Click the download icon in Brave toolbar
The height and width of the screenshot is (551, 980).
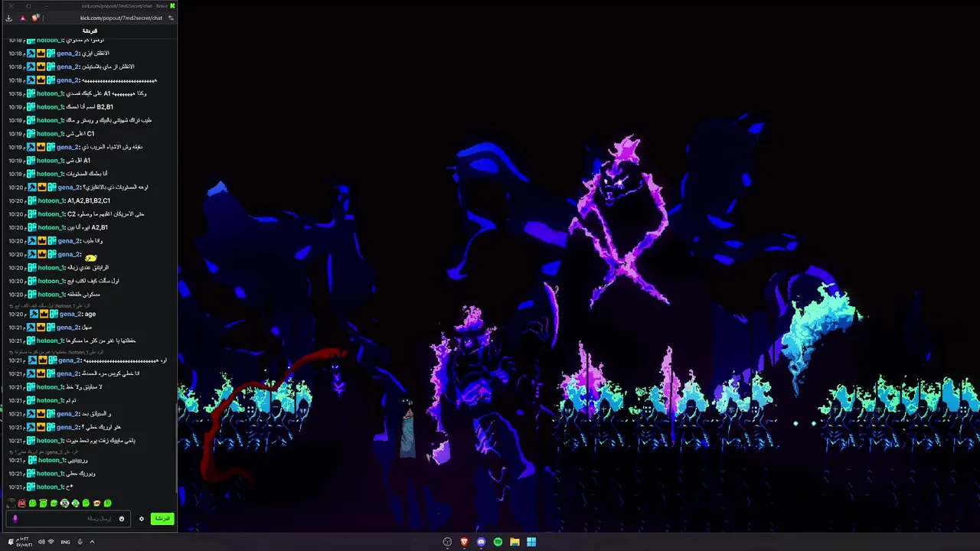[x=8, y=18]
